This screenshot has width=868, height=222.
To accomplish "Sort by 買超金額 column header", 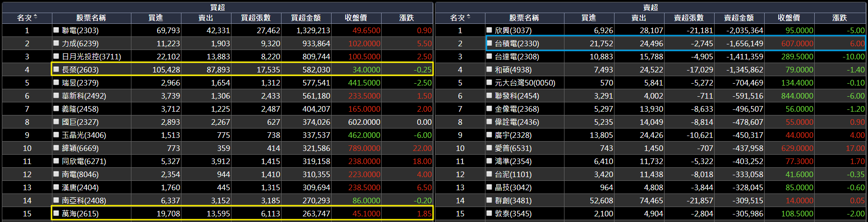I will tap(306, 18).
